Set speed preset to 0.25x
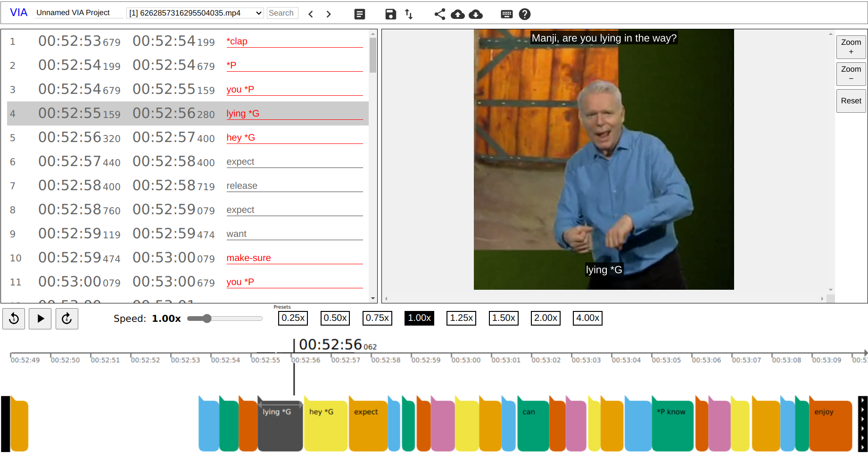 coord(293,318)
